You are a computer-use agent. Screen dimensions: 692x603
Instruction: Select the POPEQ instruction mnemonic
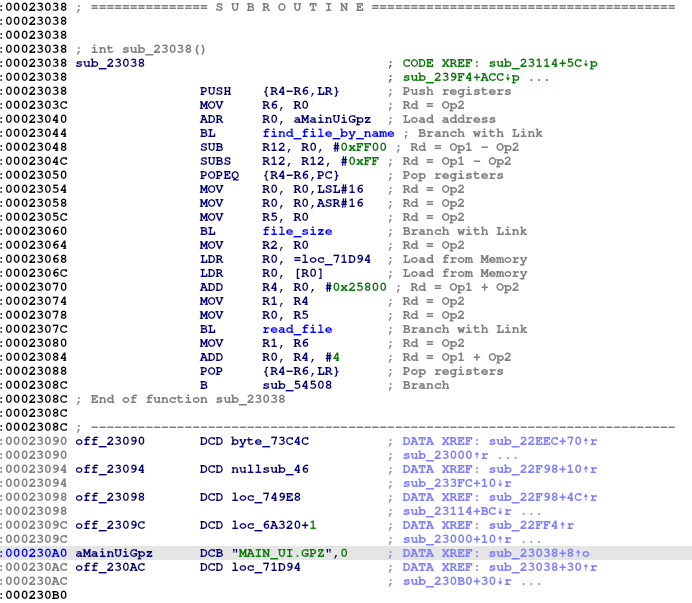(220, 175)
